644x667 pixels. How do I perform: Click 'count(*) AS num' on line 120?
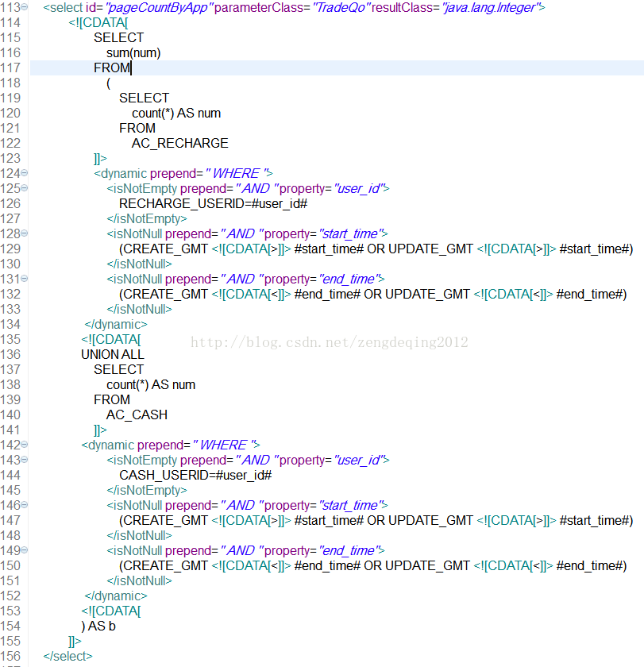176,113
